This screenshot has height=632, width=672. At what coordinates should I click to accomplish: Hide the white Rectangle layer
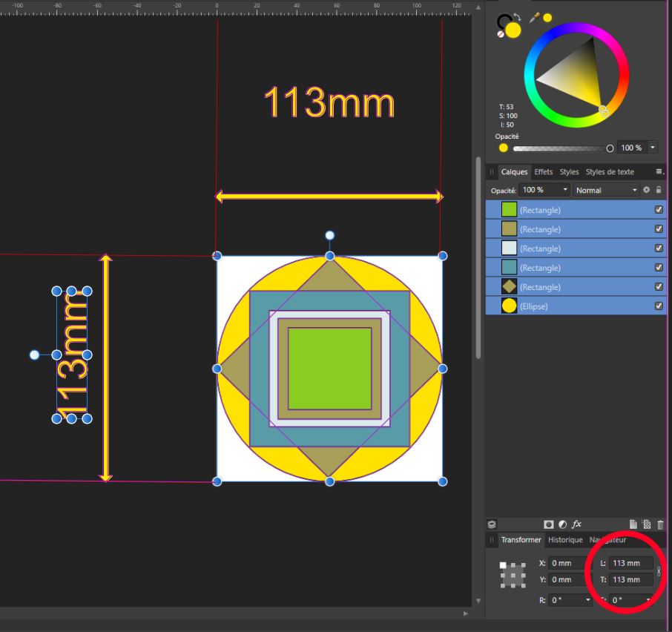pos(659,248)
